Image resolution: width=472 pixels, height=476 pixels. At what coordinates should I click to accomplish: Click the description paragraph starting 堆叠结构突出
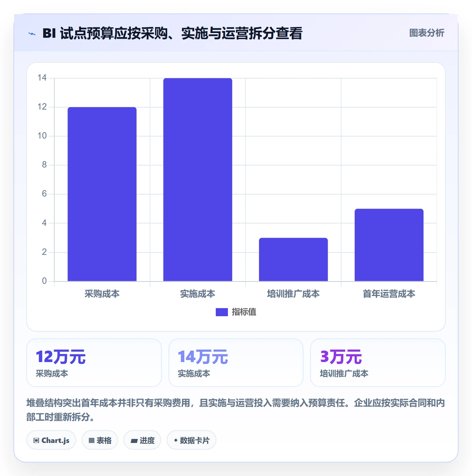click(236, 410)
